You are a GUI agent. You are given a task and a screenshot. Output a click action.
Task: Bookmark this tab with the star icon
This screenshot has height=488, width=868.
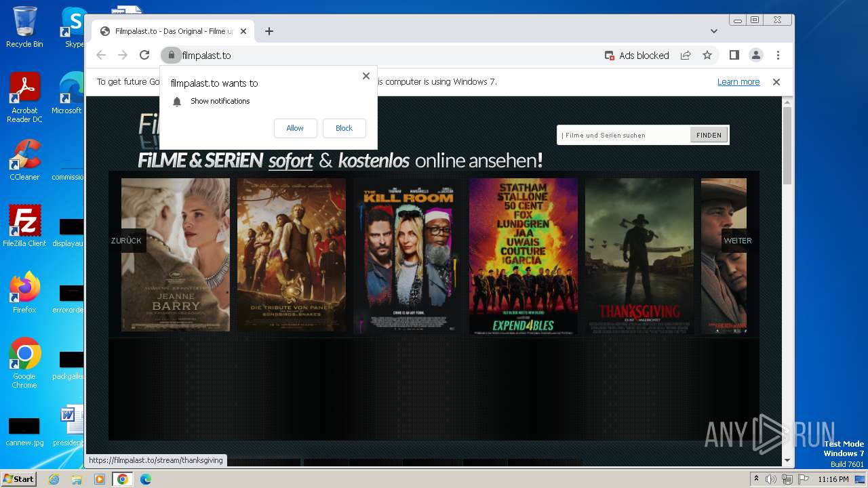coord(707,55)
